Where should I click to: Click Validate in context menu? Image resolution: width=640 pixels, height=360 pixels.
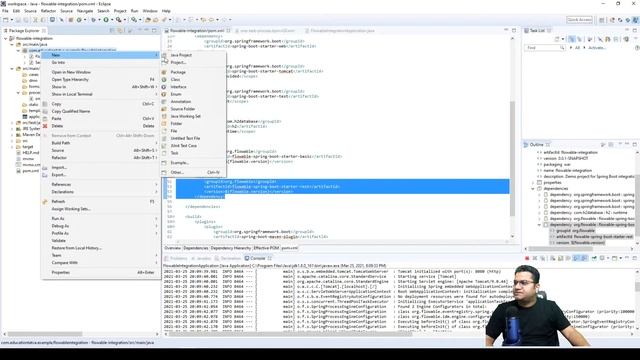click(x=58, y=241)
